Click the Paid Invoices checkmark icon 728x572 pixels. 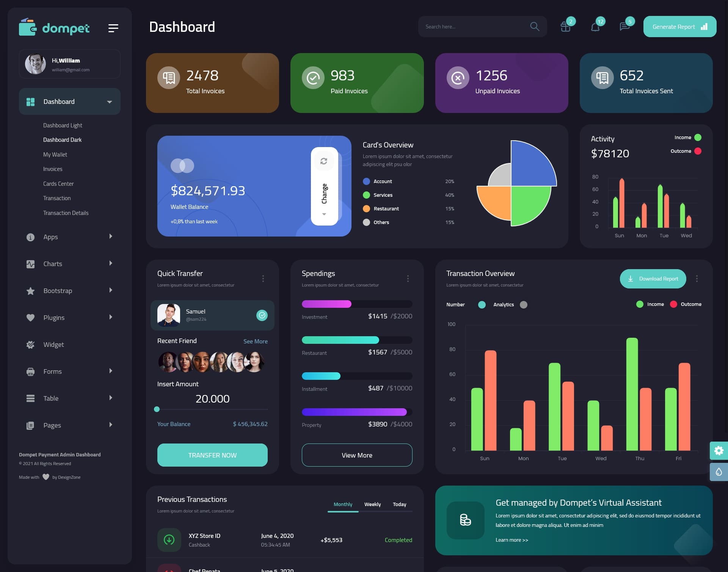[313, 78]
